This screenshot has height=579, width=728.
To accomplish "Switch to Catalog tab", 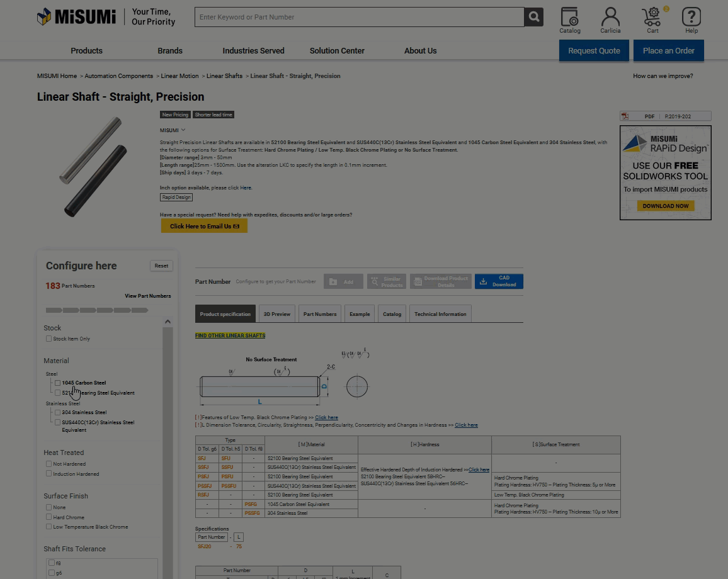I will 392,314.
